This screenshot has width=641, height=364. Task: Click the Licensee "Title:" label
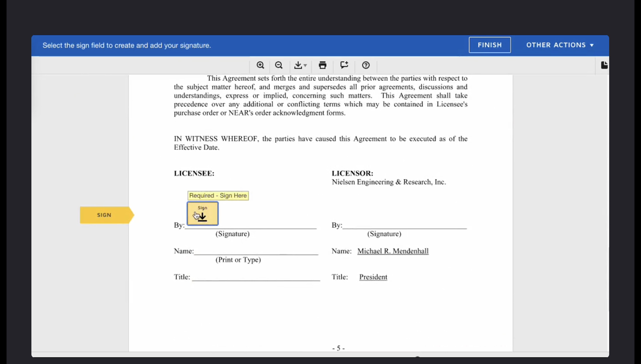182,277
